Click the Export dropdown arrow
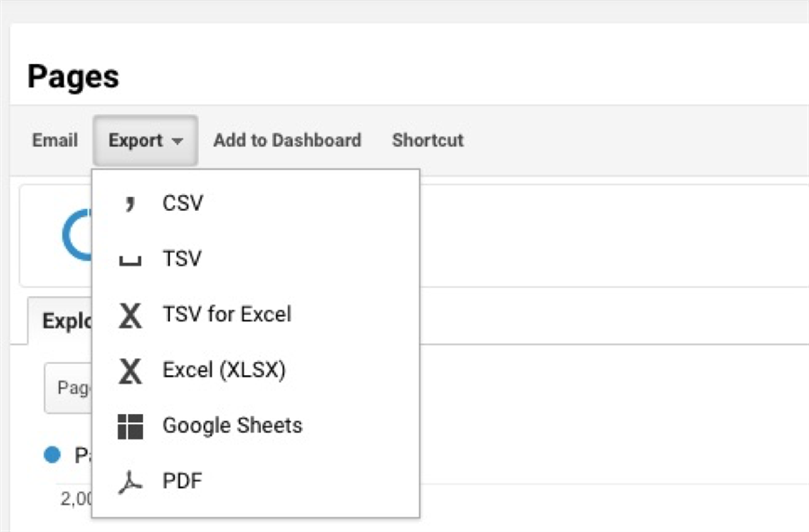The image size is (809, 532). [177, 141]
